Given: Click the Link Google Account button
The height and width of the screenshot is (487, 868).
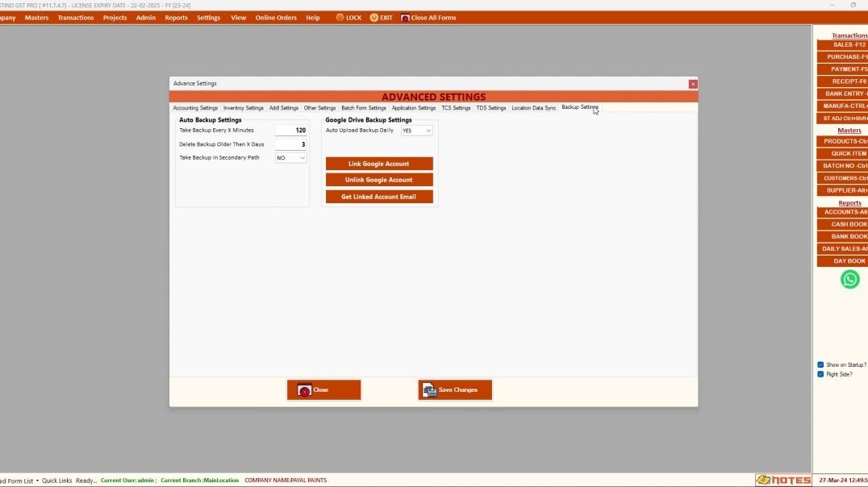Looking at the screenshot, I should (379, 164).
